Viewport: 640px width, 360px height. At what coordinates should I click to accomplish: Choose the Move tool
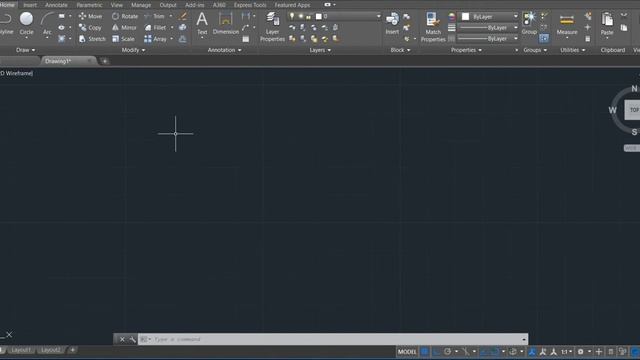pyautogui.click(x=90, y=16)
